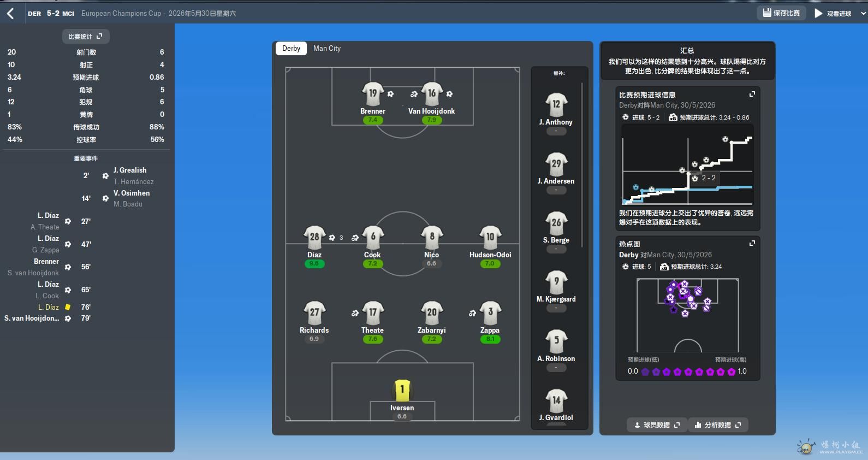Select Nico's number 8 shirt
868x460 pixels.
point(432,237)
